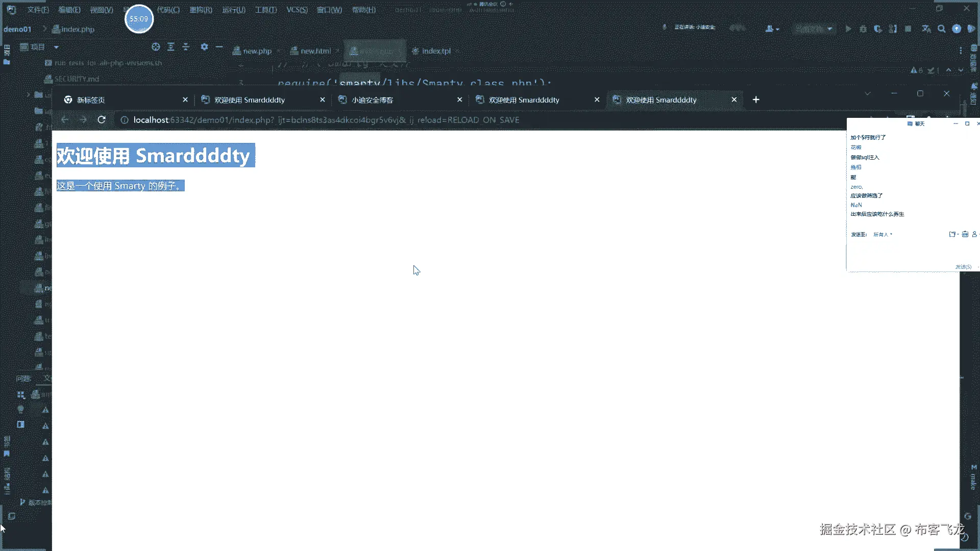Screen dimensions: 980x551
Task: Open the 项目 view dropdown arrow
Action: (56, 47)
